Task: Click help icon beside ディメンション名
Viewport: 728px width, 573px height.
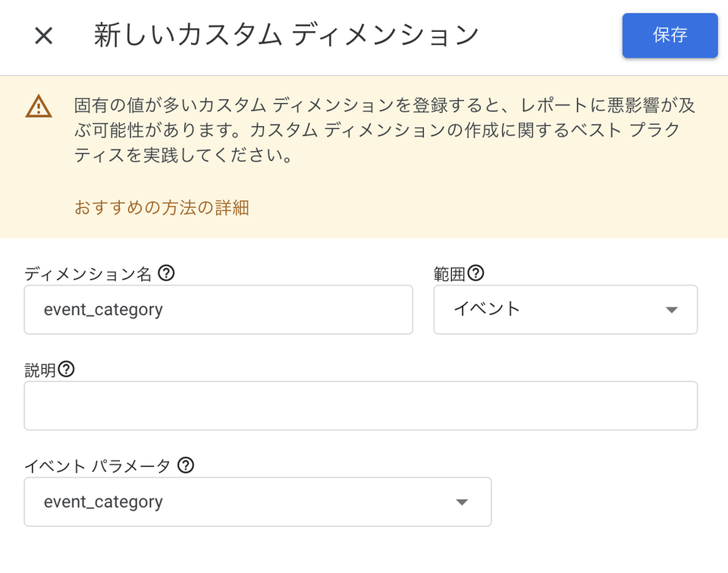Action: [166, 273]
